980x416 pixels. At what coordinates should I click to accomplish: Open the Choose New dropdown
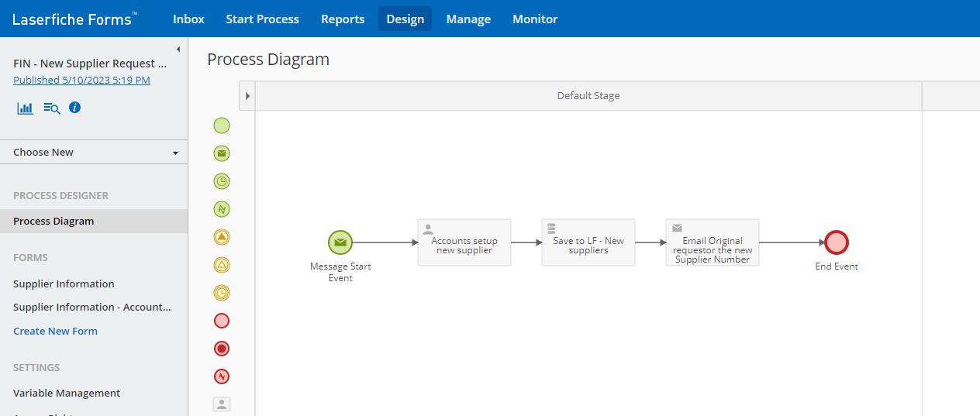coord(94,153)
